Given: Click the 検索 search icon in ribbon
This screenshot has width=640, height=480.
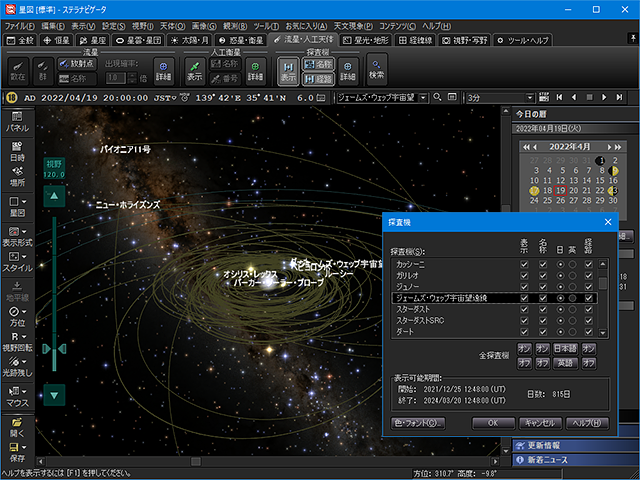Looking at the screenshot, I should (376, 70).
